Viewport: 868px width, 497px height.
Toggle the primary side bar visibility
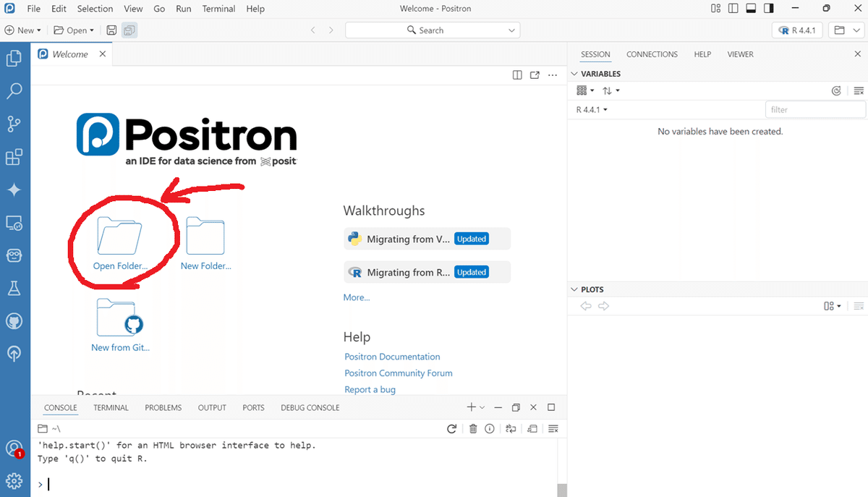[x=733, y=8]
